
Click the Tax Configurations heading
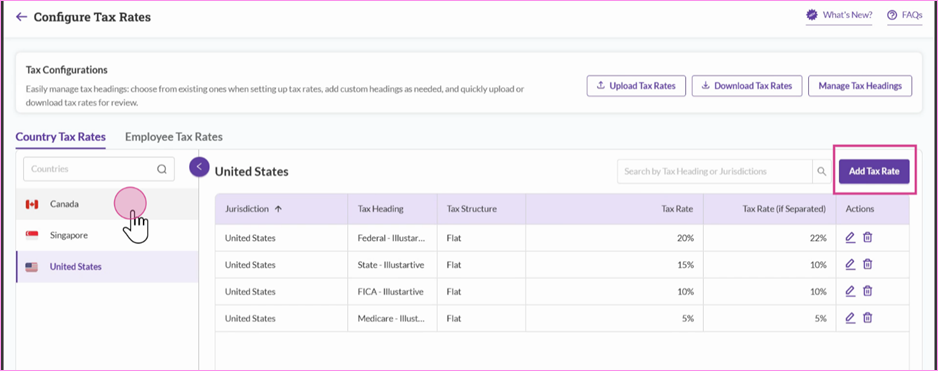tap(66, 70)
